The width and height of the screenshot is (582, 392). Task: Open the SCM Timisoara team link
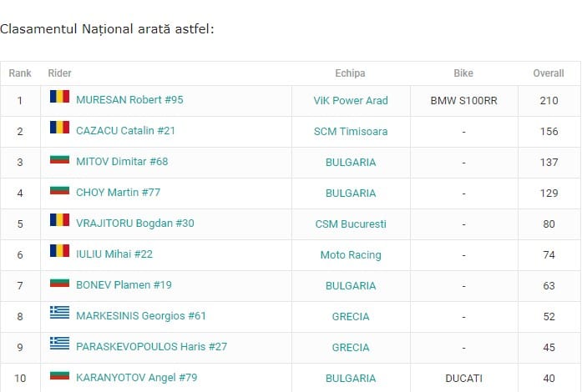(x=351, y=131)
